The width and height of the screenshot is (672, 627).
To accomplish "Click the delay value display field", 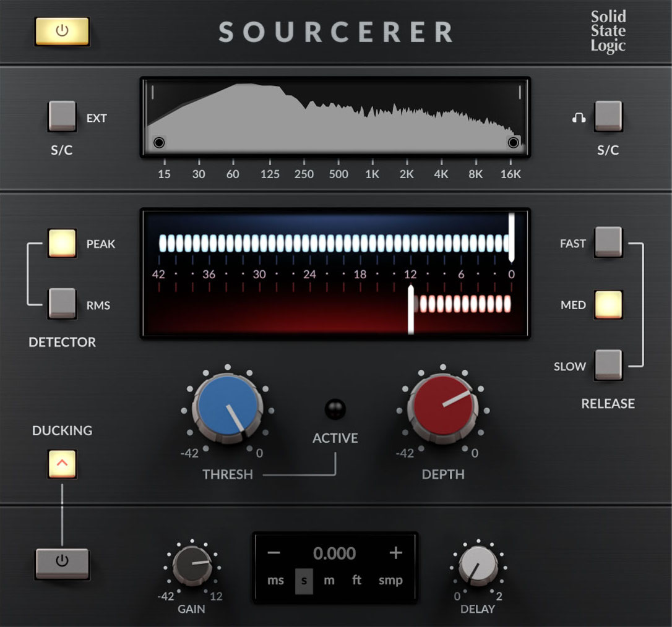I will [x=336, y=553].
